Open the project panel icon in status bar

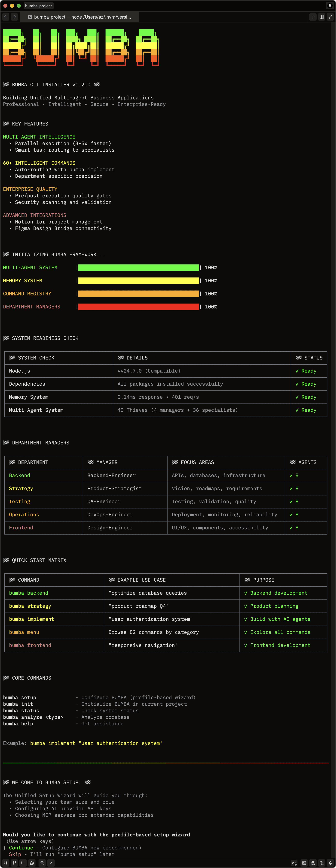[5, 863]
